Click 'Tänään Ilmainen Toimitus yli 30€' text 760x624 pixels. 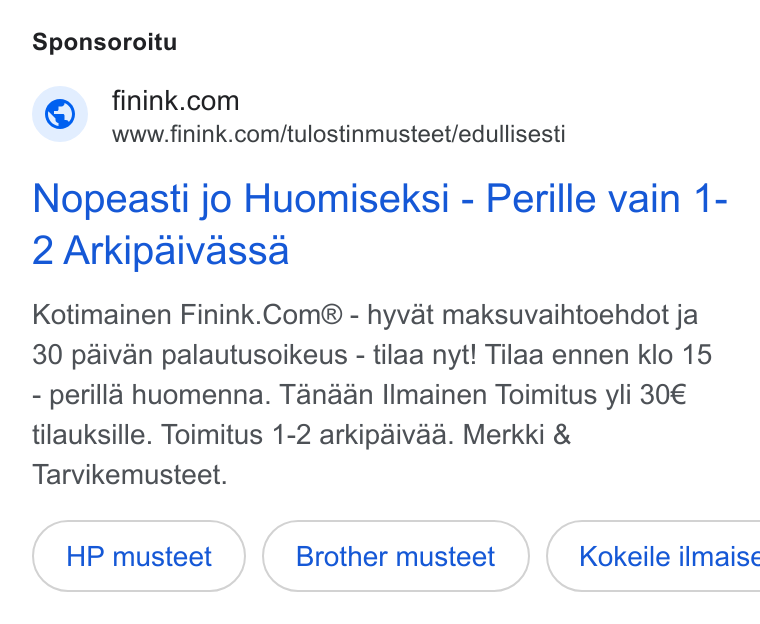(x=483, y=395)
